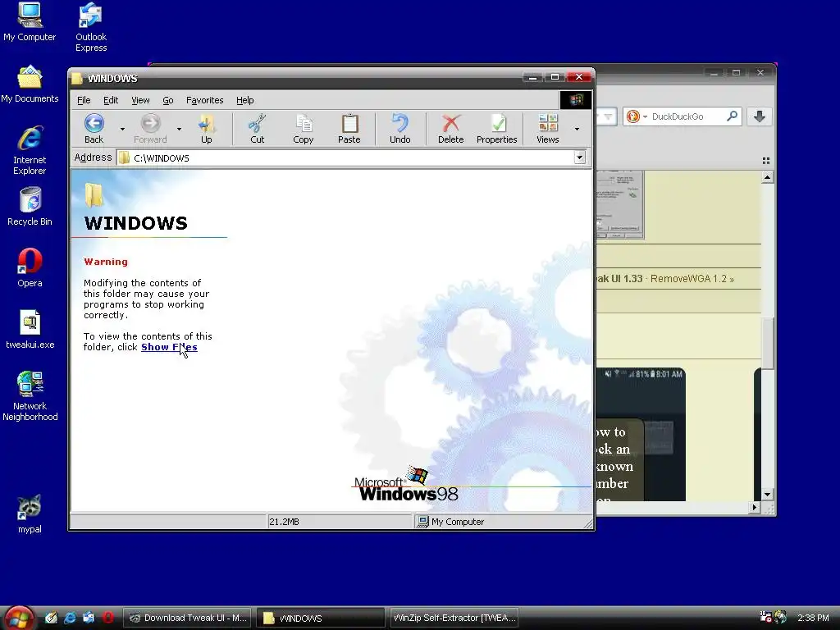Click the browser horizontal scroll right arrow
Image resolution: width=840 pixels, height=630 pixels.
(x=755, y=507)
